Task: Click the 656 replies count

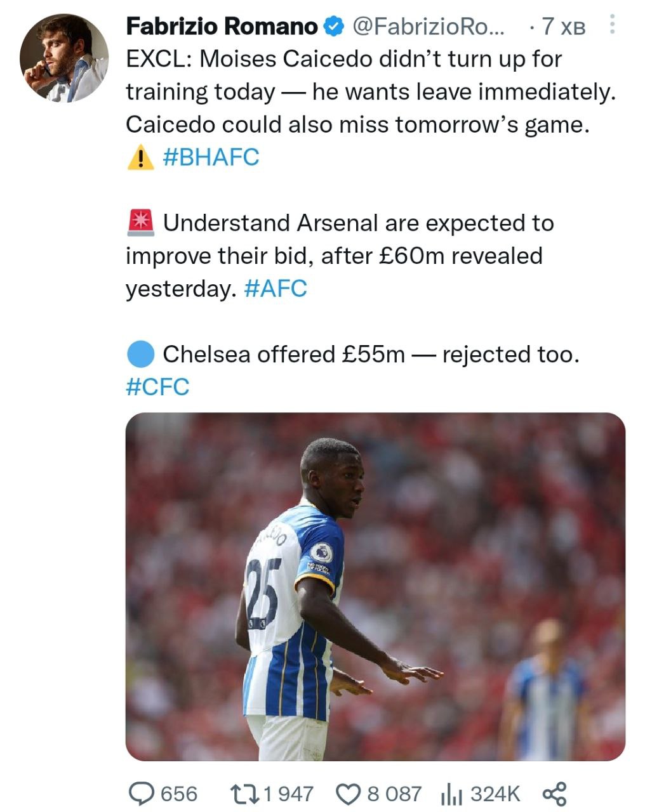Action: 179,794
